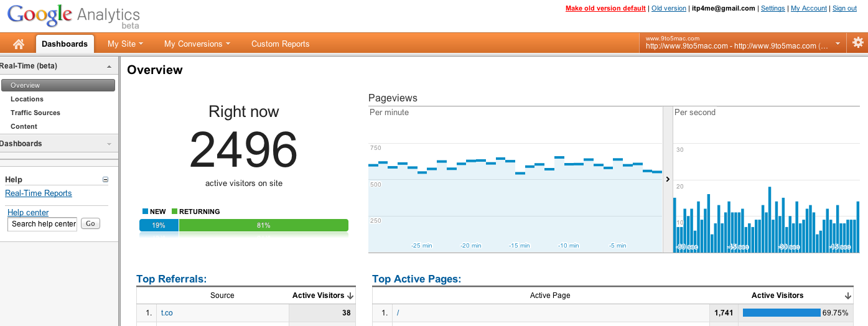This screenshot has height=326, width=868.
Task: Open the 9to5mac profile selector dropdown
Action: point(838,44)
